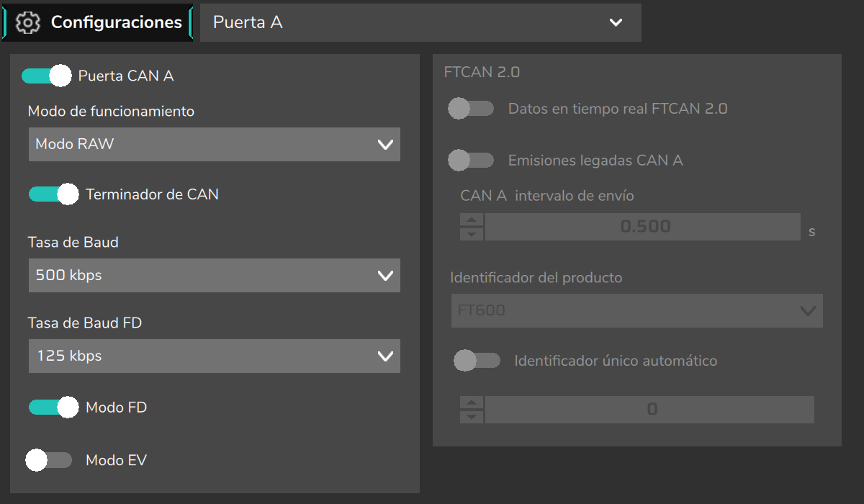Toggle Identificador único automático switch

coord(477,360)
